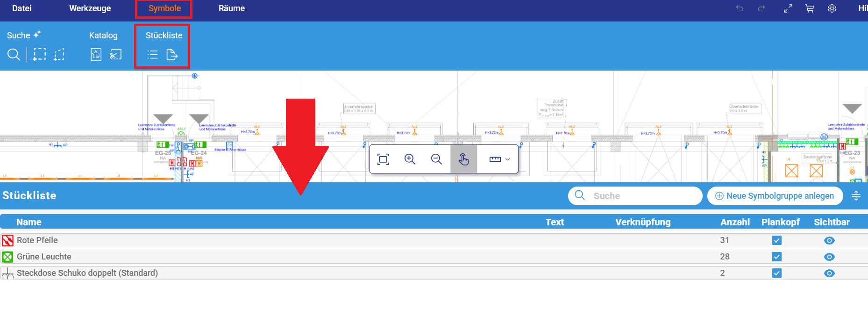Open the shopping cart
The height and width of the screenshot is (324, 868).
click(810, 8)
